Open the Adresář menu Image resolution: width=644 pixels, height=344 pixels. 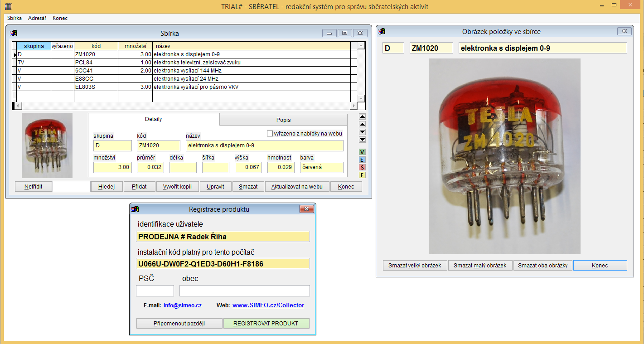[37, 18]
